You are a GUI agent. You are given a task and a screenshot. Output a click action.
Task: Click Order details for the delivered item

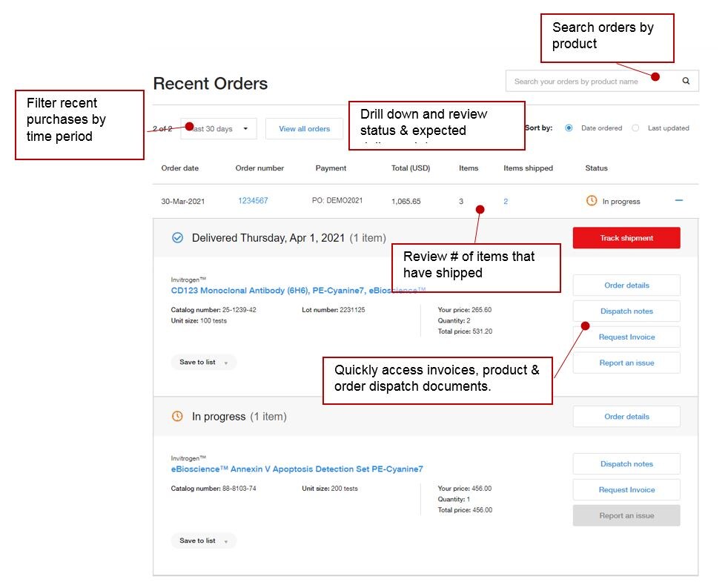626,285
